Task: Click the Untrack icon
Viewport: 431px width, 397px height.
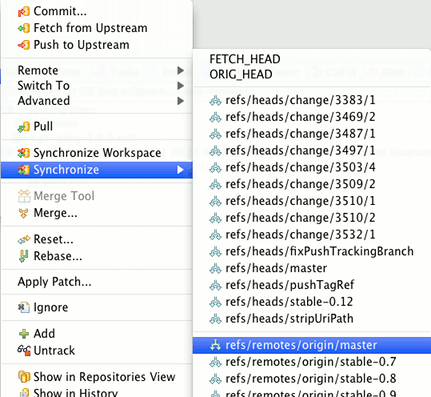Action: (24, 350)
